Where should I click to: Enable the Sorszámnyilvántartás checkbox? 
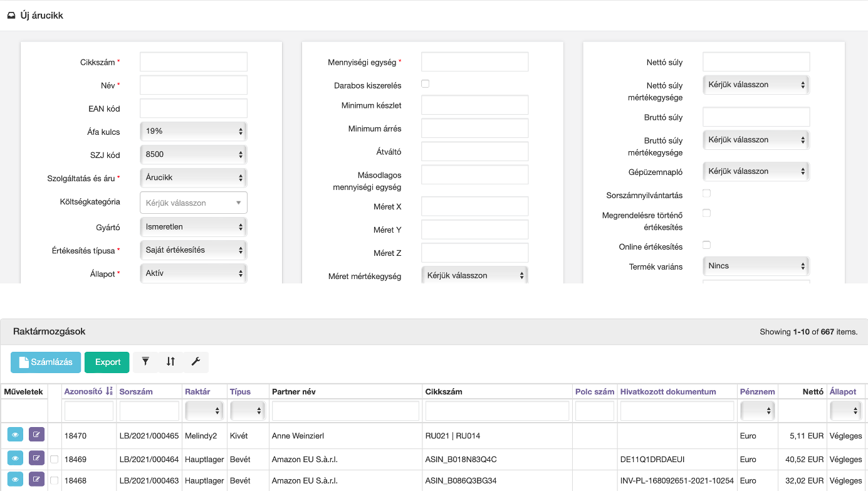point(707,193)
